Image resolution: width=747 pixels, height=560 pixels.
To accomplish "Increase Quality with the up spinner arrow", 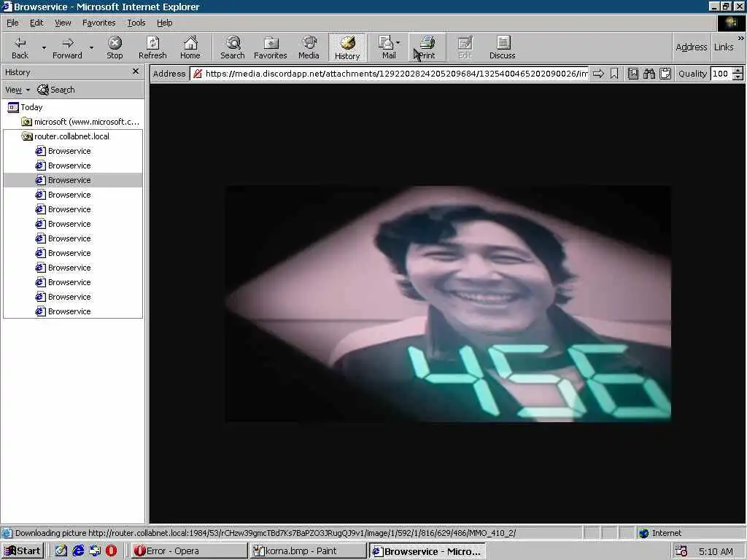I will [x=738, y=70].
